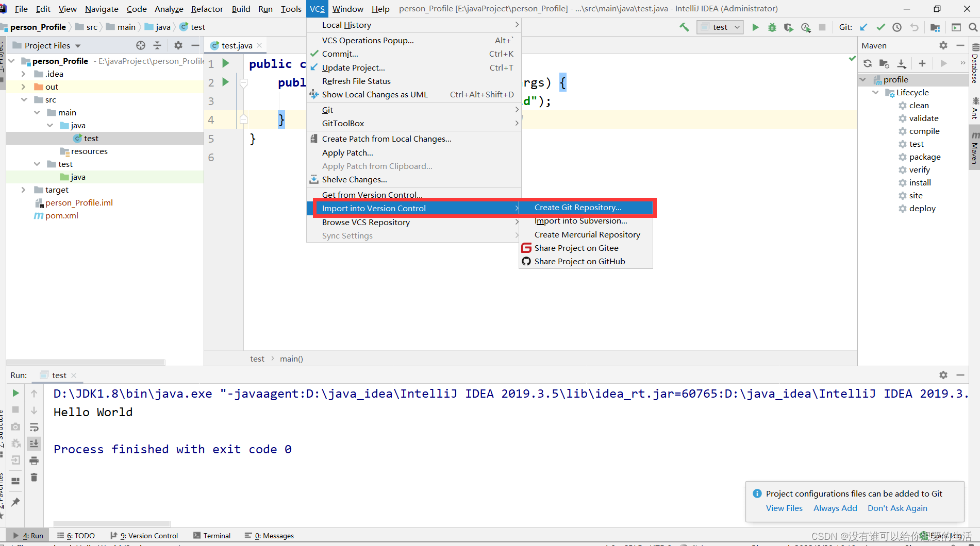Collapse profile node in Maven panel
Image resolution: width=980 pixels, height=546 pixels.
[863, 79]
